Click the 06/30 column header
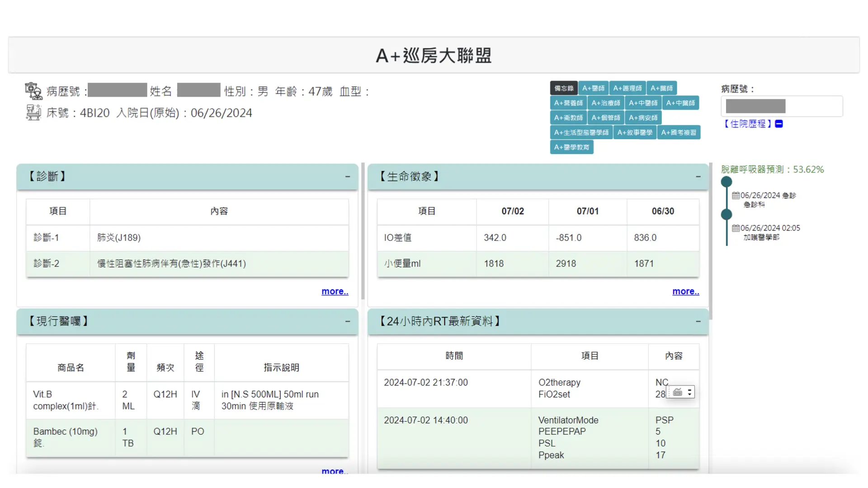The image size is (868, 488). (x=663, y=211)
